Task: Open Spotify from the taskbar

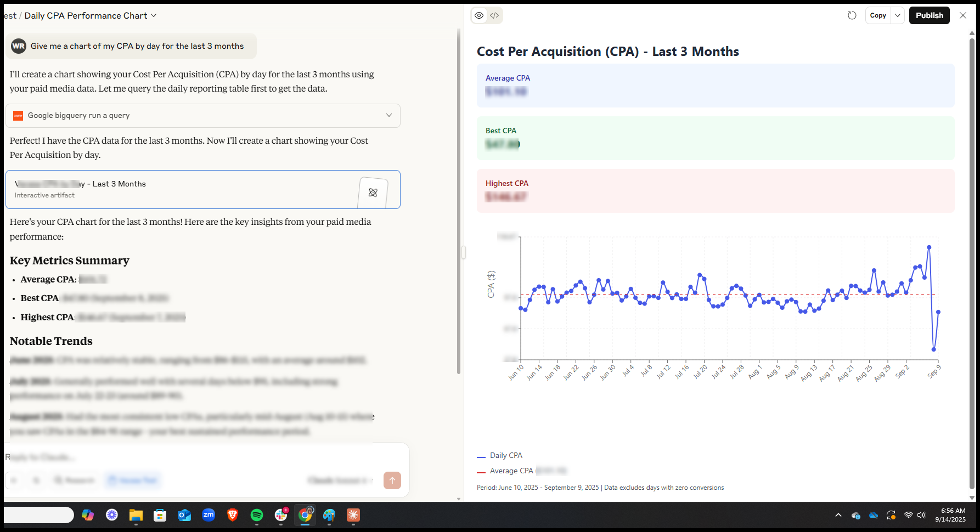Action: [x=257, y=515]
